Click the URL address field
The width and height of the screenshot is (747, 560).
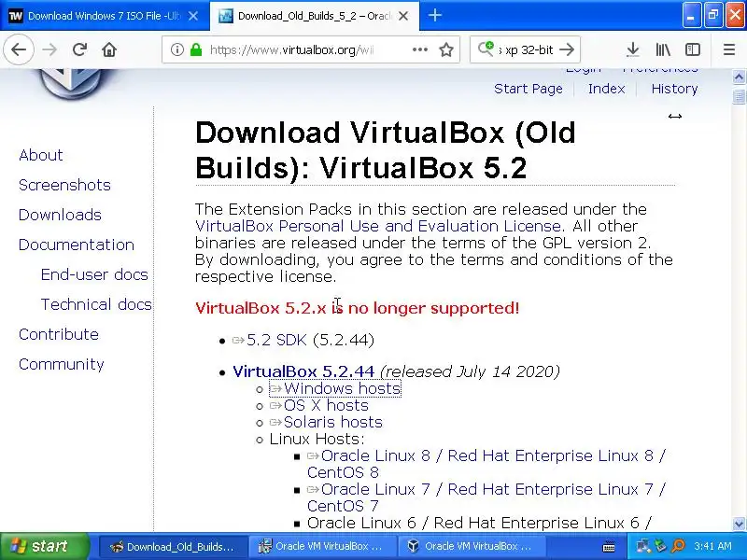tap(291, 49)
